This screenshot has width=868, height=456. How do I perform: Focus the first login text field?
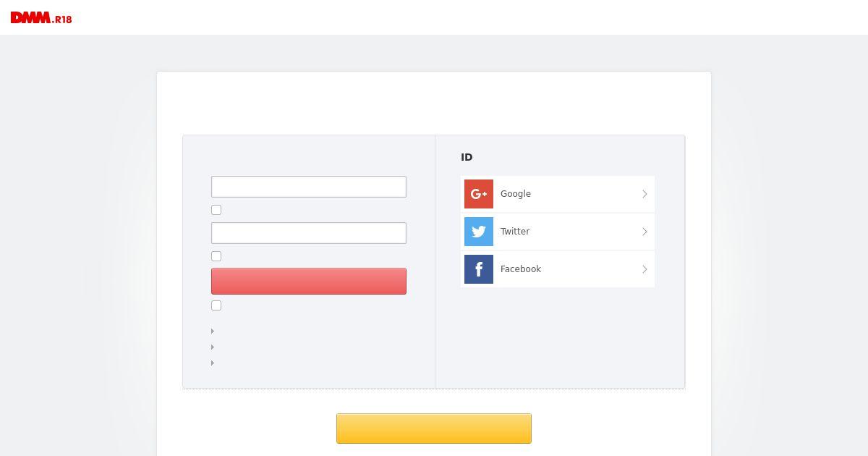tap(309, 187)
